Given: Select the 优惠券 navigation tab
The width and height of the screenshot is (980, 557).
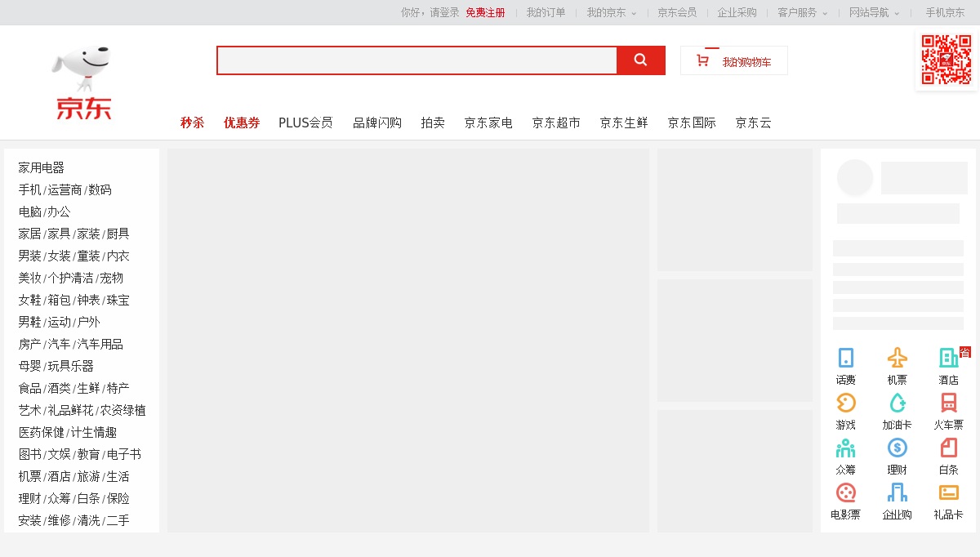Looking at the screenshot, I should pos(242,123).
